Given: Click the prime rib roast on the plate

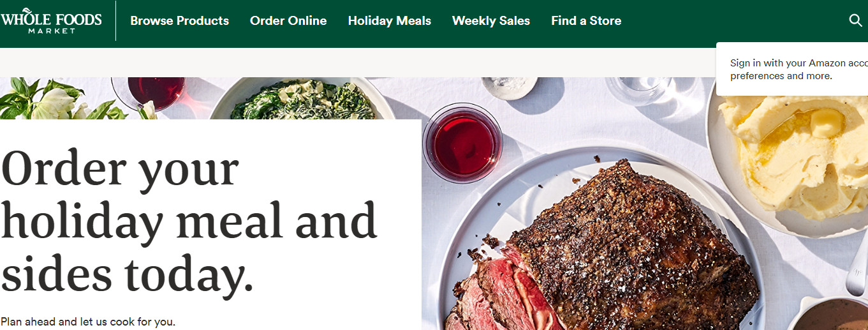Looking at the screenshot, I should pos(606,255).
